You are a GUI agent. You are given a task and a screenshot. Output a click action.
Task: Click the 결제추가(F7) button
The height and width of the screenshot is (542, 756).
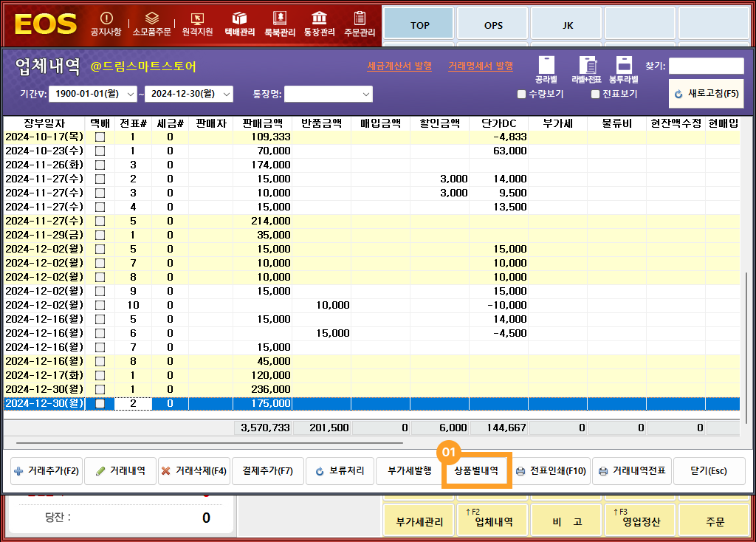click(267, 471)
